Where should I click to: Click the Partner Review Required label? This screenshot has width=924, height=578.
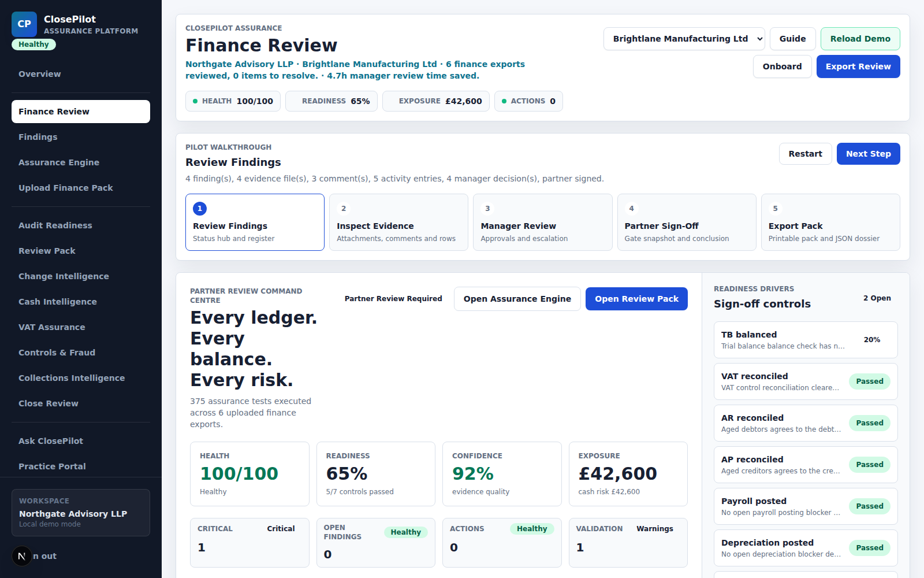coord(393,299)
